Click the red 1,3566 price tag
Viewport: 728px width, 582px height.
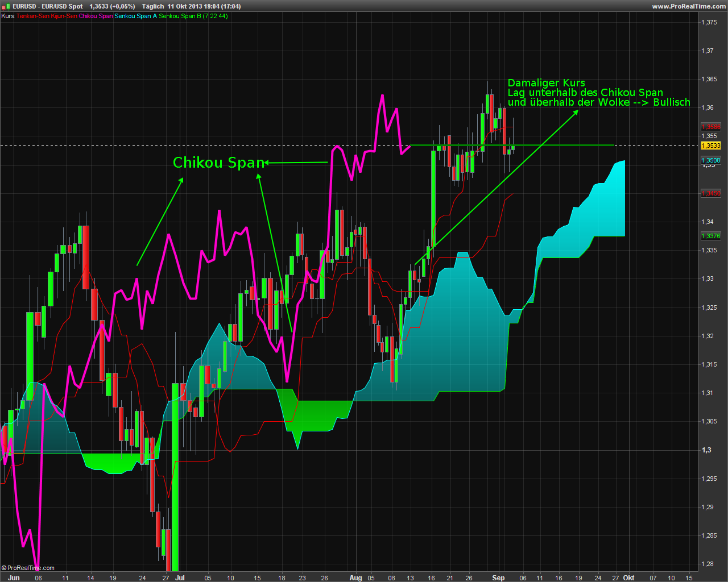(711, 127)
